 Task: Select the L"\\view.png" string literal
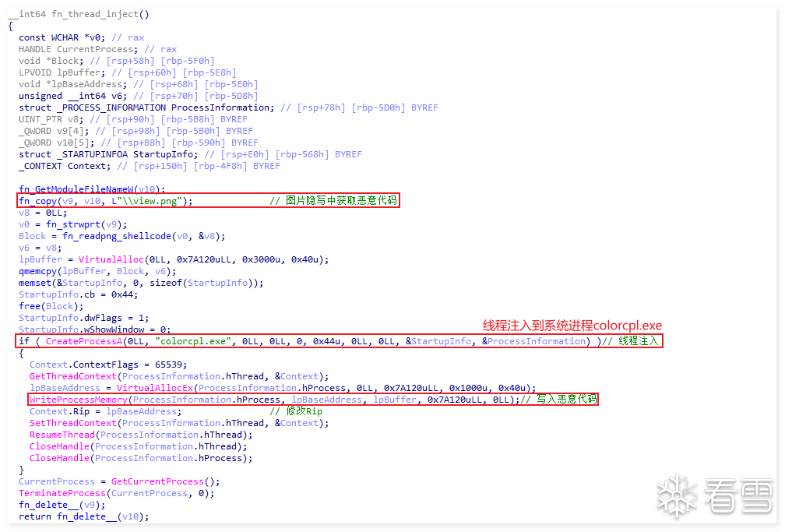point(146,201)
